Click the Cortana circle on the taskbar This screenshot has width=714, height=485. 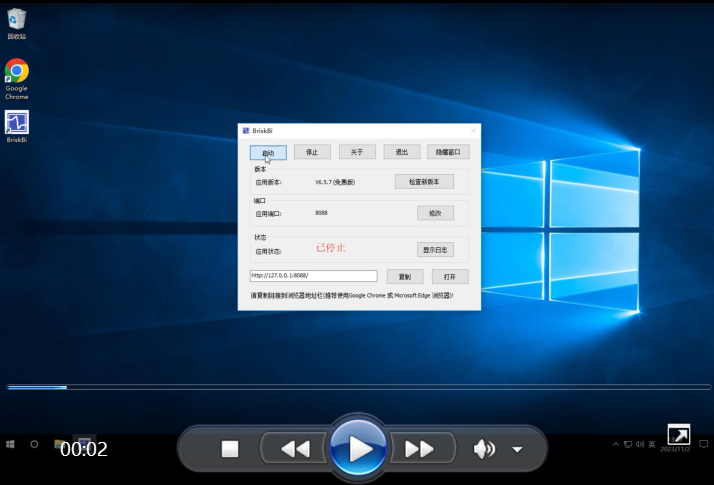click(34, 444)
